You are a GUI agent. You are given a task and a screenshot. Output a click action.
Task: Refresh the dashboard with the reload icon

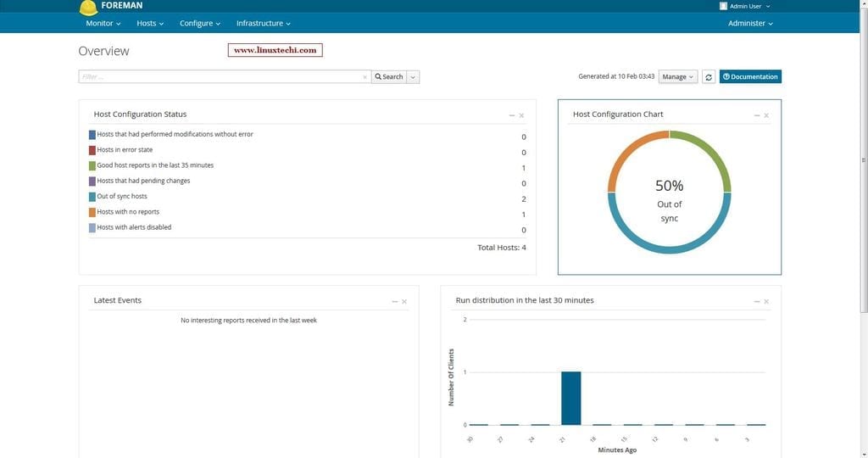pyautogui.click(x=709, y=77)
